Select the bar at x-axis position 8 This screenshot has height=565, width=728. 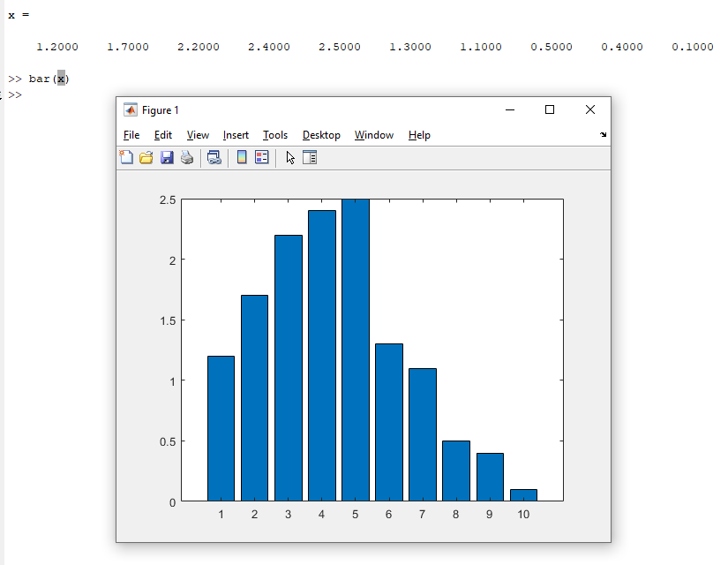(x=456, y=471)
